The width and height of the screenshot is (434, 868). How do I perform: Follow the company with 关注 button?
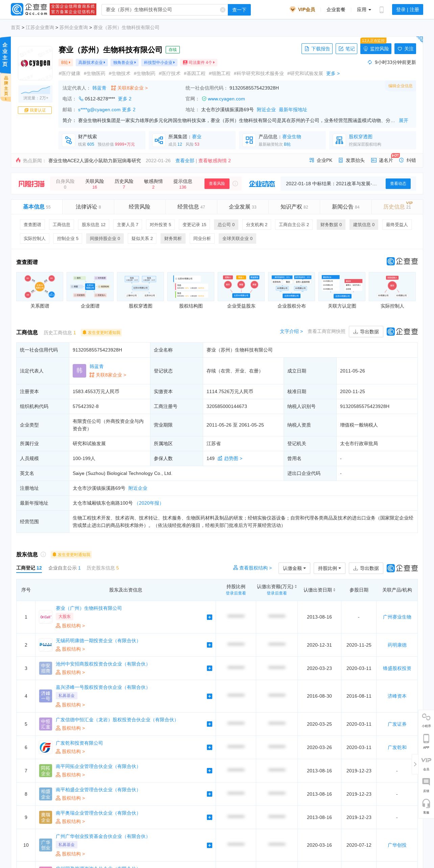(x=405, y=49)
